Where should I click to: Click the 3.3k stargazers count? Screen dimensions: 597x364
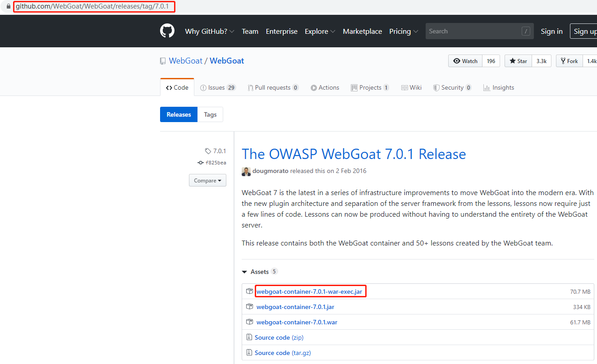point(542,61)
